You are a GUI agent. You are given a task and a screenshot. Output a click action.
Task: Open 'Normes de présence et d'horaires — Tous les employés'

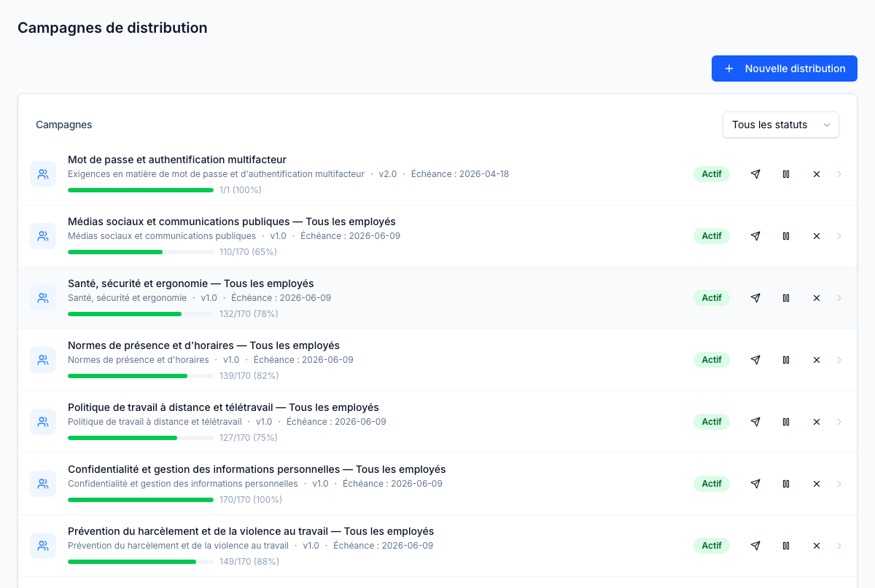(x=203, y=345)
